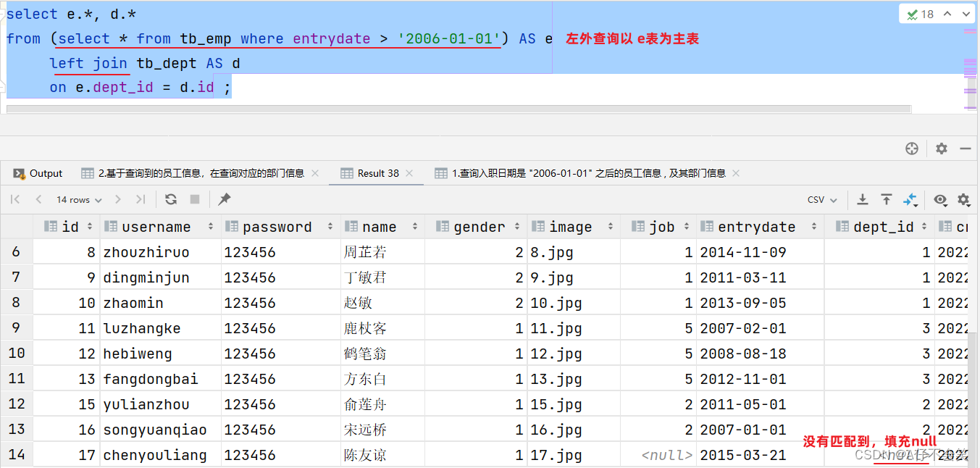The image size is (980, 468).
Task: Toggle scroll-to-source crosshair above results panel
Action: pyautogui.click(x=912, y=149)
